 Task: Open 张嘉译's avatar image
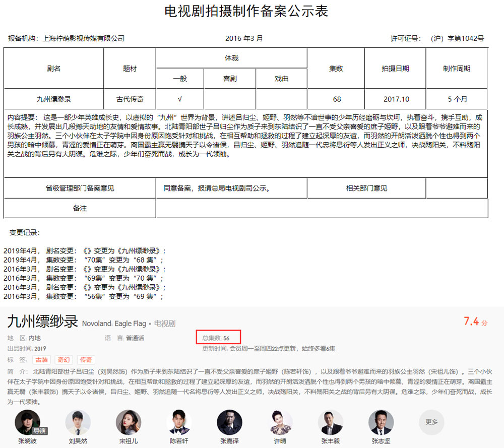click(229, 422)
